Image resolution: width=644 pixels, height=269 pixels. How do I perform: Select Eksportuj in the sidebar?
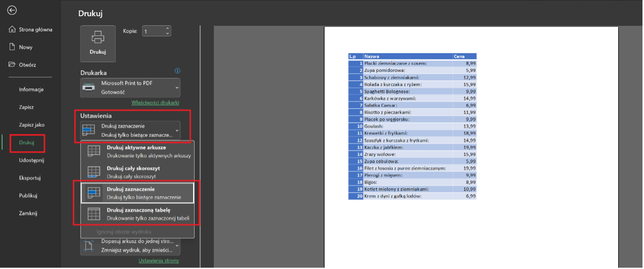coord(30,178)
